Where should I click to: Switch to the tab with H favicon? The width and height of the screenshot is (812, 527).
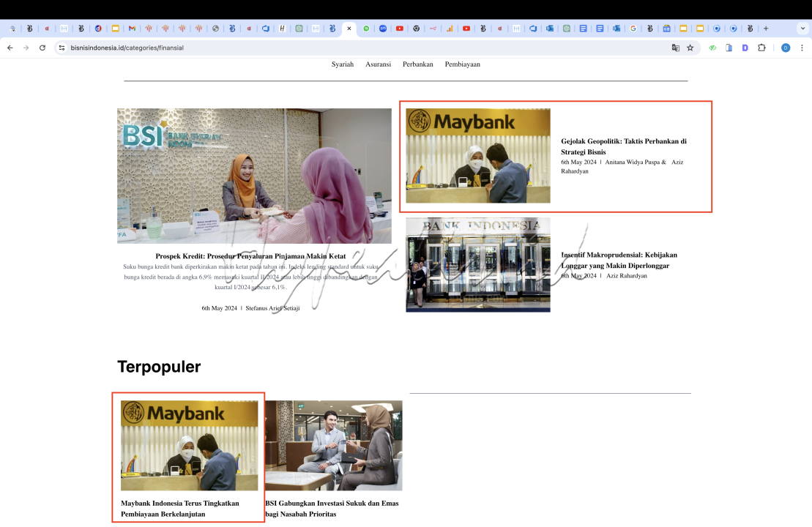[282, 29]
